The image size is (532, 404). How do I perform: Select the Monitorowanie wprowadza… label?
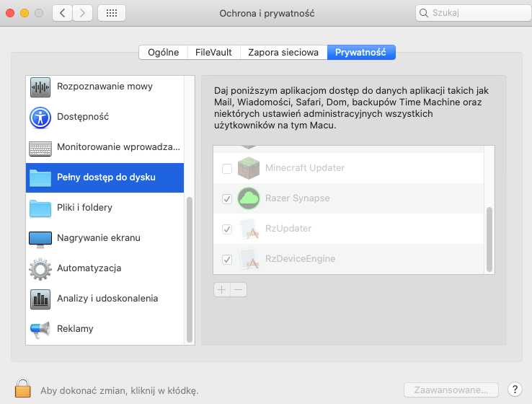click(118, 146)
